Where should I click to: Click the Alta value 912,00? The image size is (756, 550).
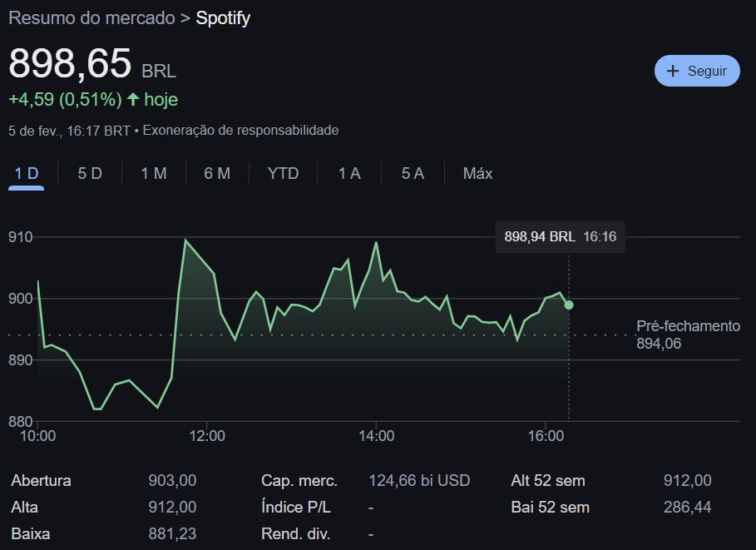tap(172, 507)
